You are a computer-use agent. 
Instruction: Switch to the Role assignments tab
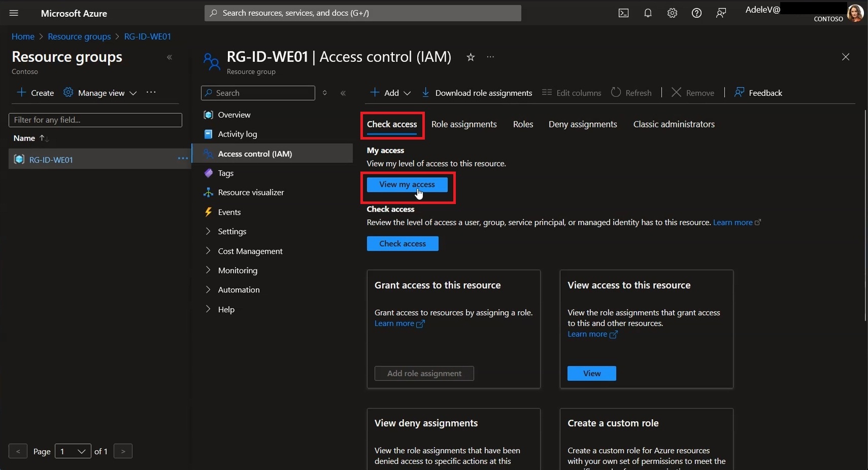pos(464,124)
